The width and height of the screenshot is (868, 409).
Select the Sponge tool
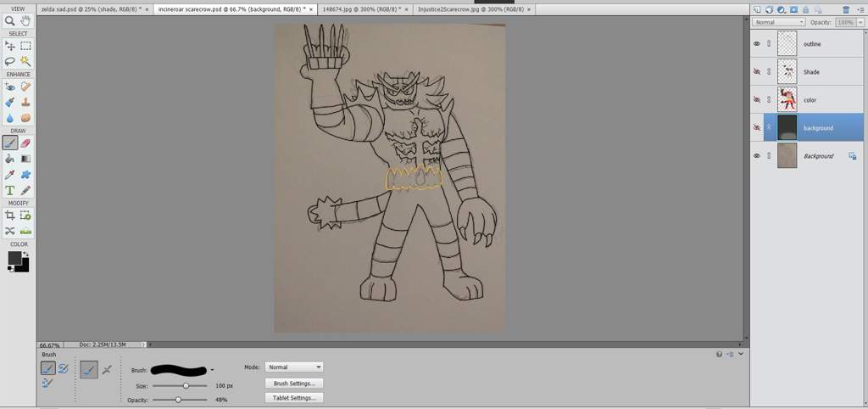(25, 118)
